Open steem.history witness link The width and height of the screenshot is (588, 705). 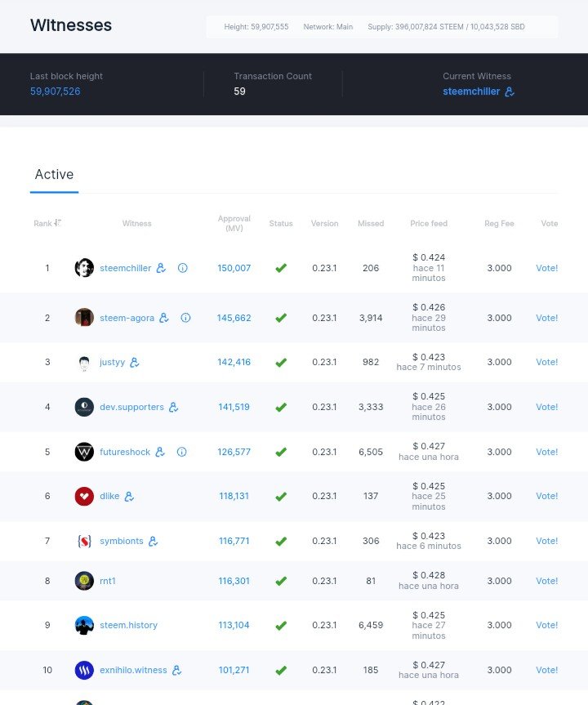[128, 625]
